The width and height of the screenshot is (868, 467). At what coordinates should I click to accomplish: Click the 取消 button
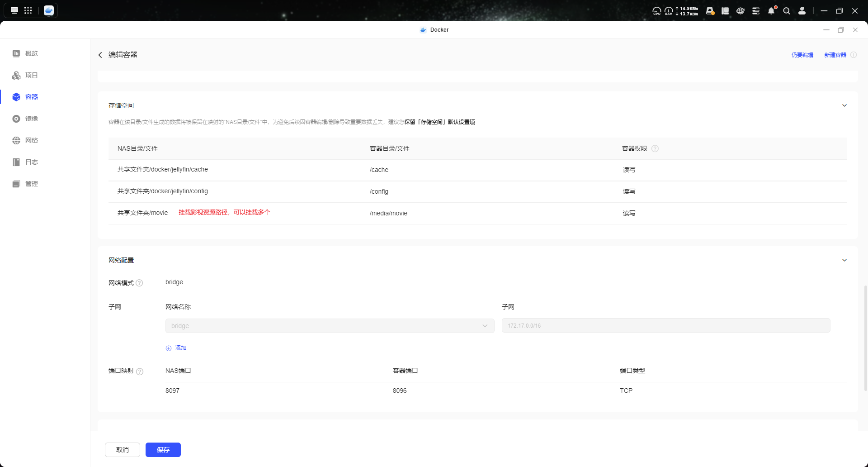(x=123, y=450)
